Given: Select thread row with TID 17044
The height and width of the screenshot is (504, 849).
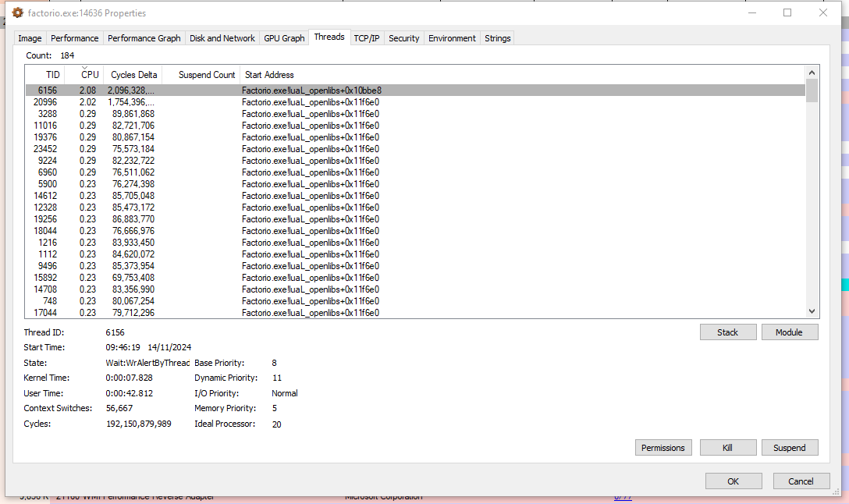Looking at the screenshot, I should 415,313.
